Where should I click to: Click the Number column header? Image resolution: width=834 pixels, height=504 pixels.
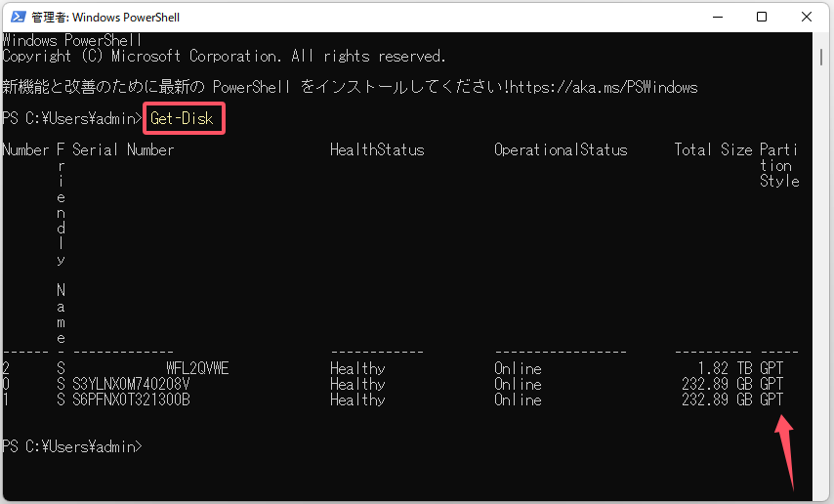pyautogui.click(x=25, y=150)
